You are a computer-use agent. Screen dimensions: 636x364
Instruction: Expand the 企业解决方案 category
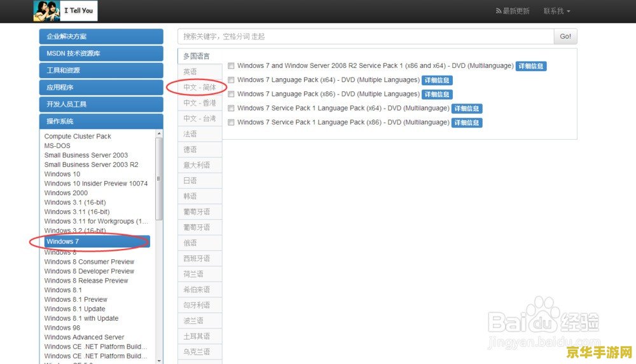[x=101, y=36]
